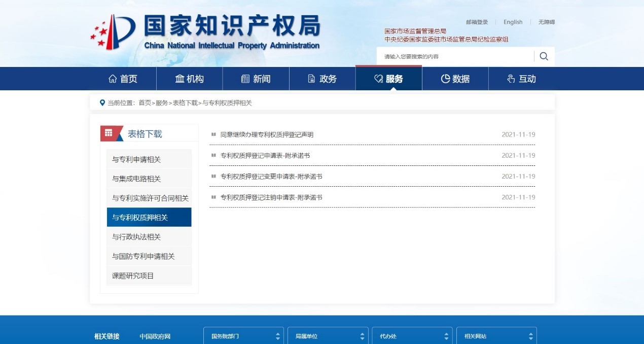This screenshot has width=644, height=344.
Task: Open the 互动 navigation tab
Action: click(x=522, y=79)
